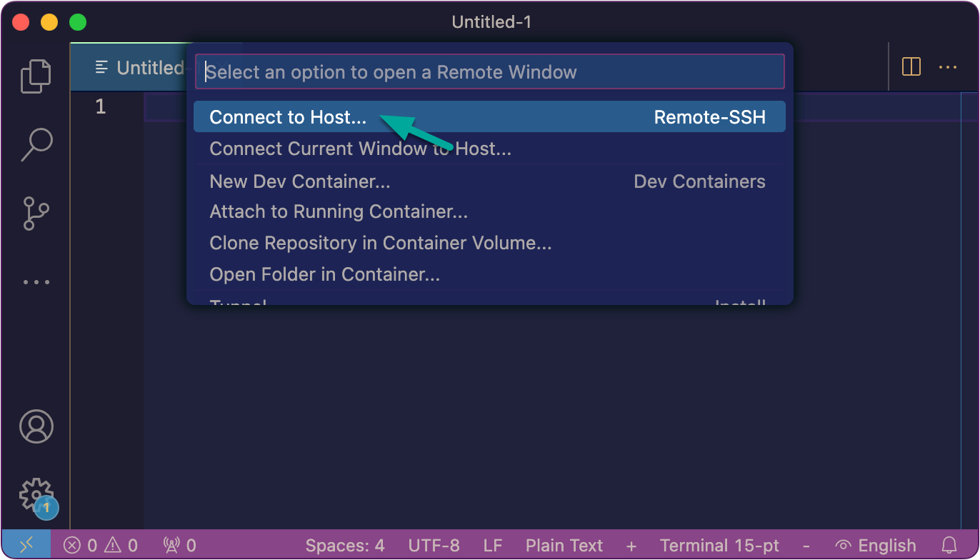Click the forwarded ports indicator

[x=177, y=544]
